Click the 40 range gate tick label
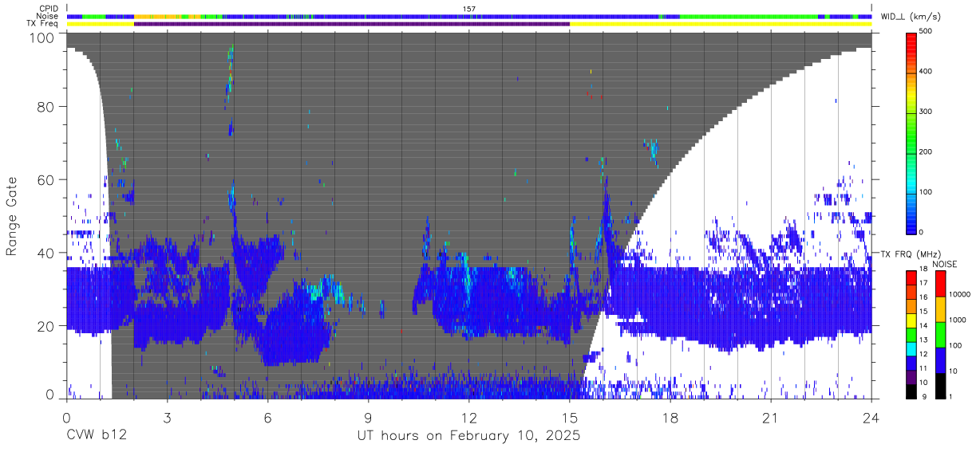 click(47, 253)
